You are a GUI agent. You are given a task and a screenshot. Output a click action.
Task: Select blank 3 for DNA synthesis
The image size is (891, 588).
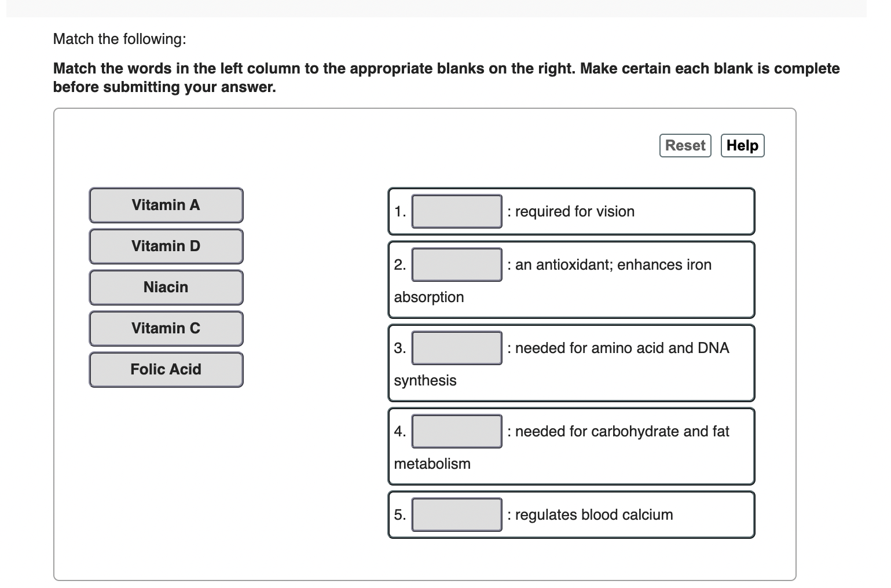[x=457, y=348]
